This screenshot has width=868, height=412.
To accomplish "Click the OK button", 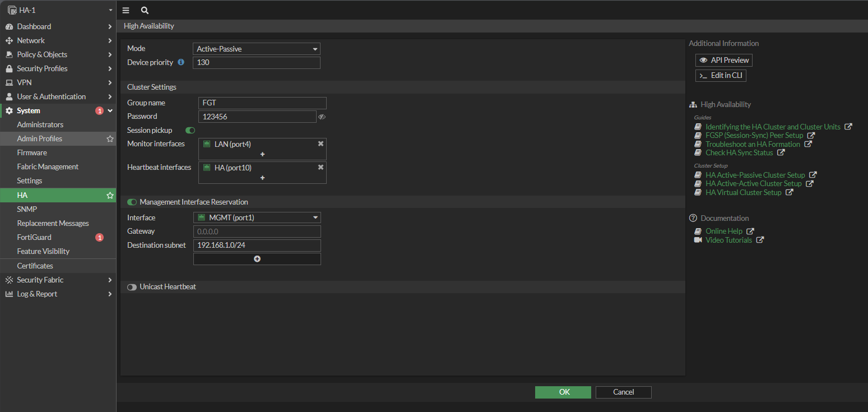I will pos(563,392).
